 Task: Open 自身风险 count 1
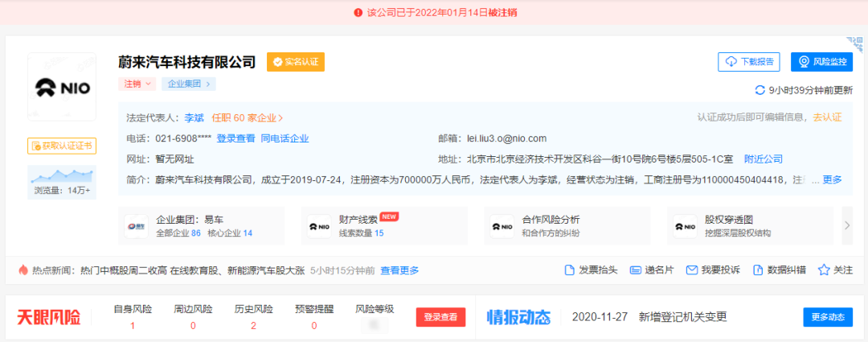tap(133, 325)
